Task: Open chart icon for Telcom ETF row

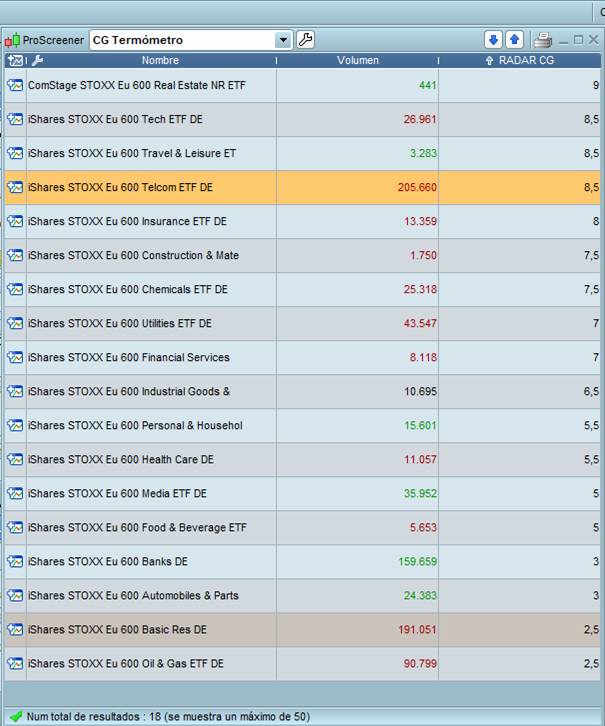Action: [15, 187]
